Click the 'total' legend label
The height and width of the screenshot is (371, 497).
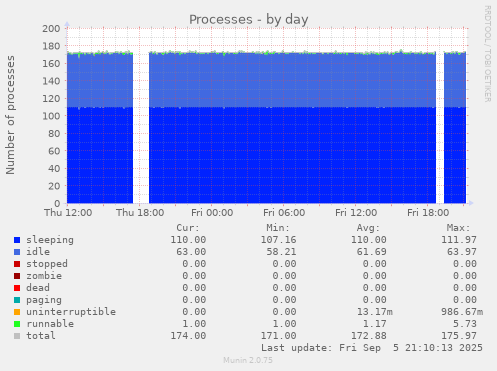41,336
